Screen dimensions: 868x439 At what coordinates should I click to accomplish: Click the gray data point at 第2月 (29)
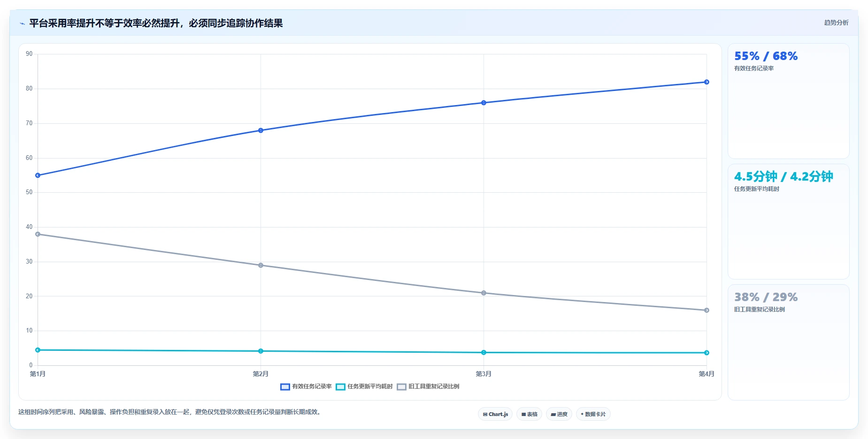[x=261, y=265]
